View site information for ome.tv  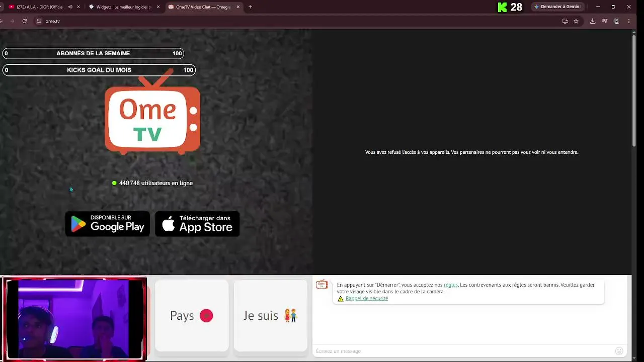39,21
